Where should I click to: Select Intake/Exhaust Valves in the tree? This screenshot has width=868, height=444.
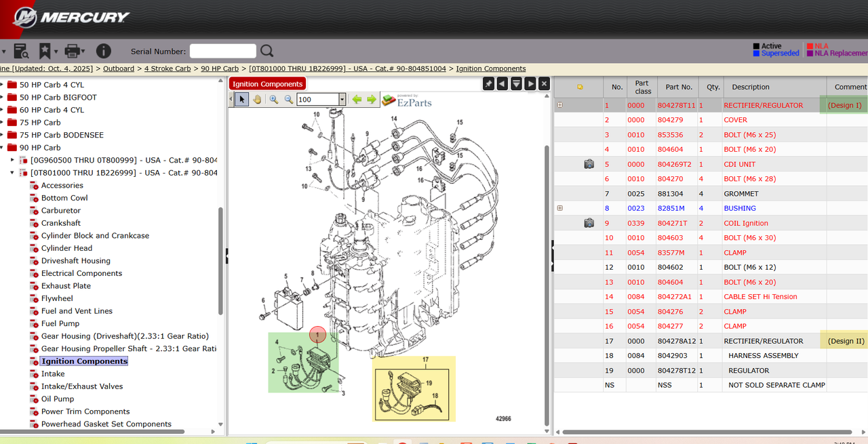82,386
